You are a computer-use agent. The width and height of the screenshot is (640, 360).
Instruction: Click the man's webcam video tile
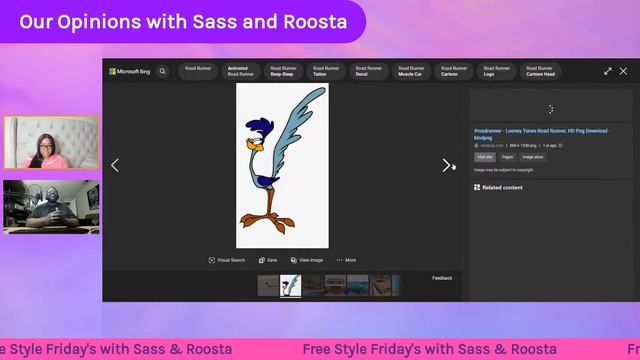[x=51, y=207]
